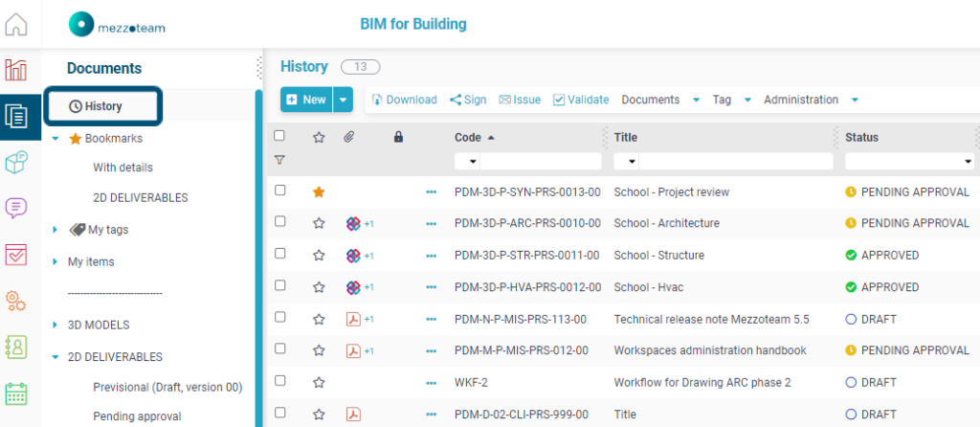Check the box for School - Architecture
The image size is (980, 427).
[x=280, y=221]
